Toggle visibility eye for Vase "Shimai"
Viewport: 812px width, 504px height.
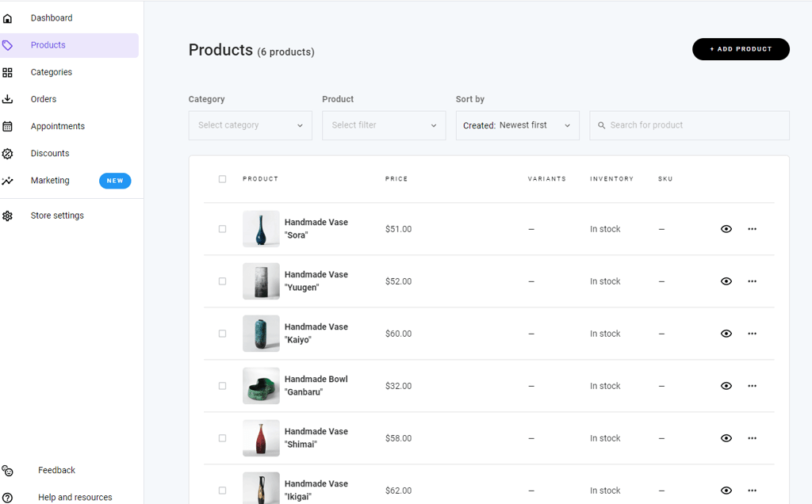pos(726,437)
